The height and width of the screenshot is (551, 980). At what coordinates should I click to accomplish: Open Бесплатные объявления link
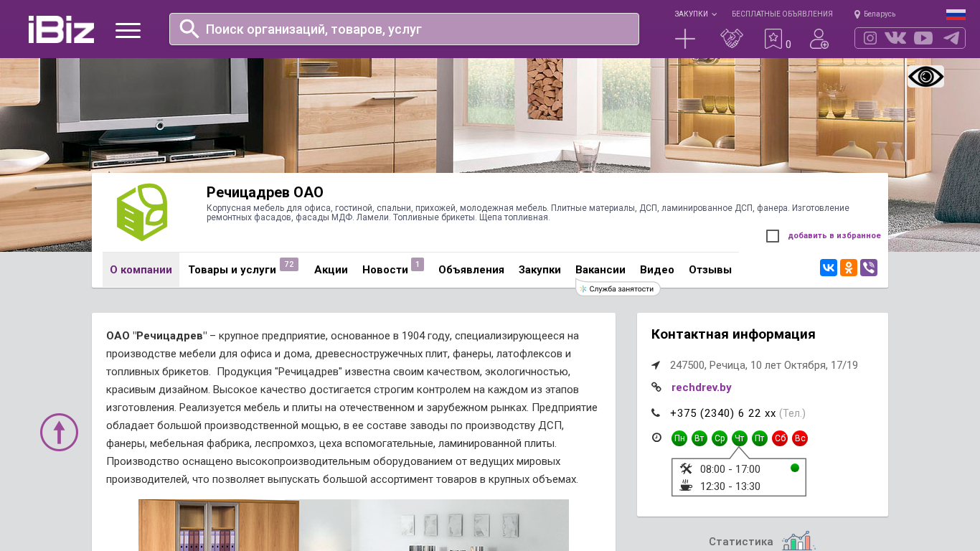[x=782, y=14]
